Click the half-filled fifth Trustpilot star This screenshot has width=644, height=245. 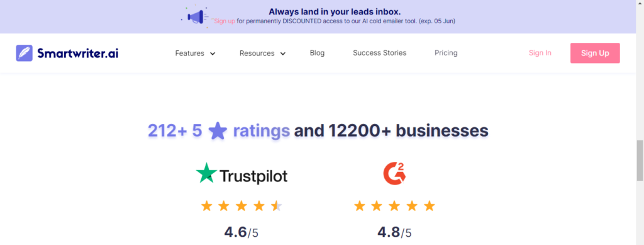click(x=277, y=205)
